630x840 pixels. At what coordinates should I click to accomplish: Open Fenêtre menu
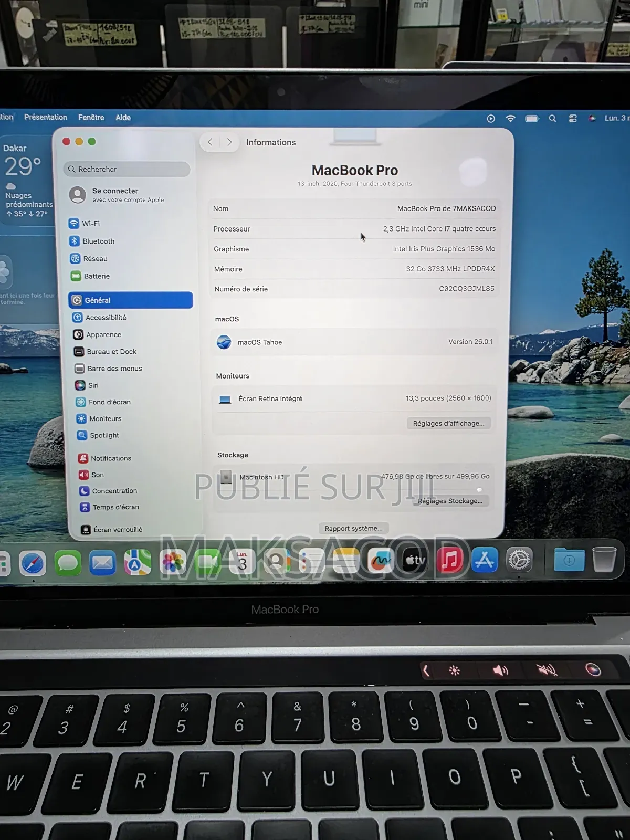coord(91,117)
